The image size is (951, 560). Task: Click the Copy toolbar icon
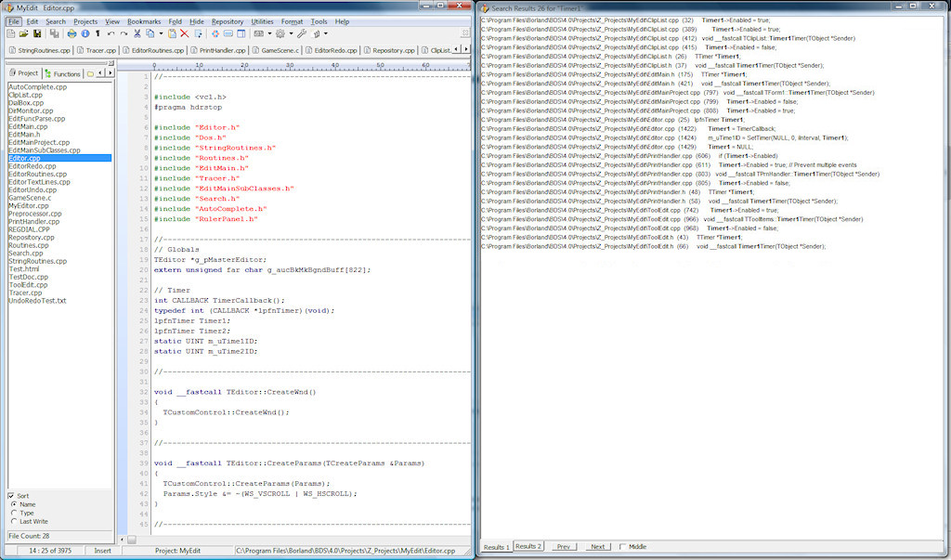pyautogui.click(x=150, y=34)
